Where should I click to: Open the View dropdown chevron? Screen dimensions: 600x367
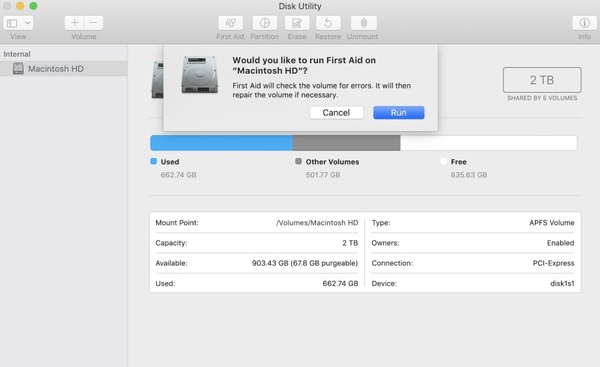coord(28,23)
